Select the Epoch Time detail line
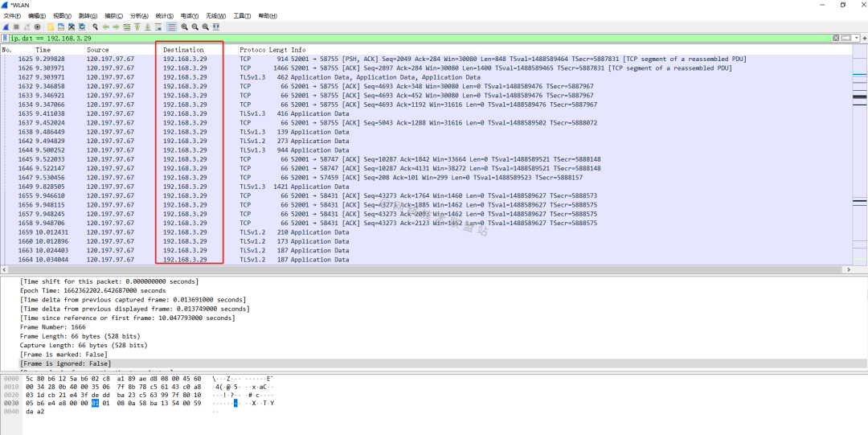This screenshot has width=868, height=435. (93, 290)
